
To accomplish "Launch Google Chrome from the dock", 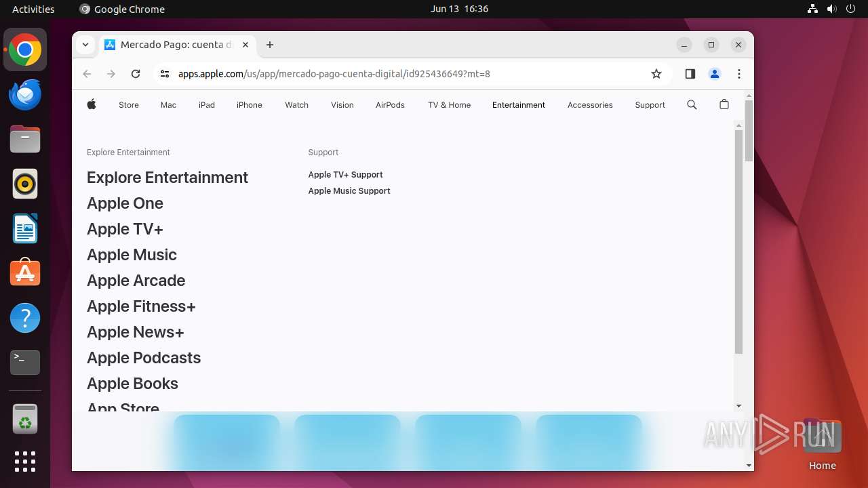I will point(25,49).
